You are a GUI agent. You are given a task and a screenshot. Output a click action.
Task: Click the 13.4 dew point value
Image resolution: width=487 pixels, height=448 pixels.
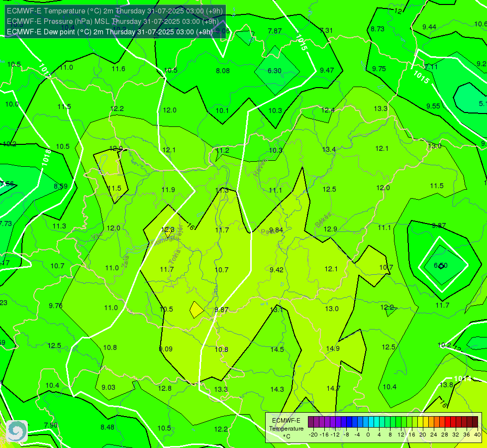pos(329,149)
